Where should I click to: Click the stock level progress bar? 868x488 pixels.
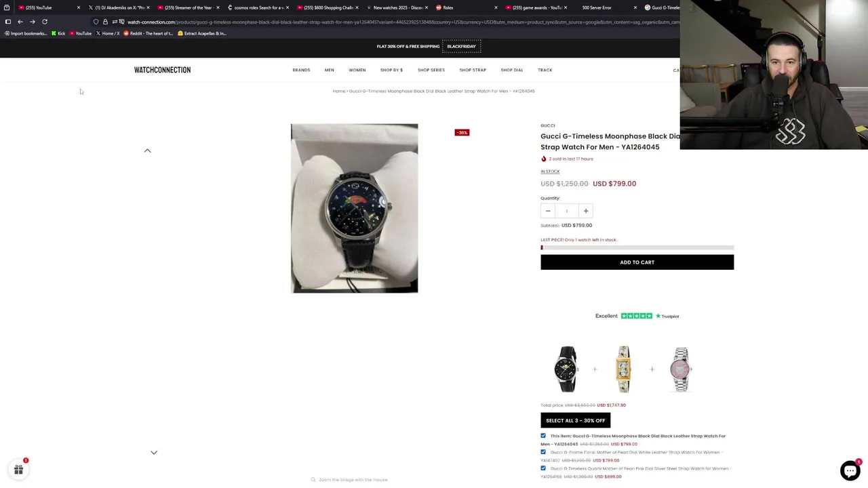(x=637, y=247)
